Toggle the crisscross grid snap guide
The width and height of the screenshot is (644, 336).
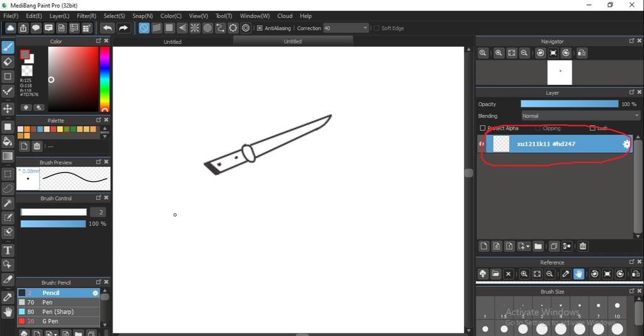click(x=169, y=28)
